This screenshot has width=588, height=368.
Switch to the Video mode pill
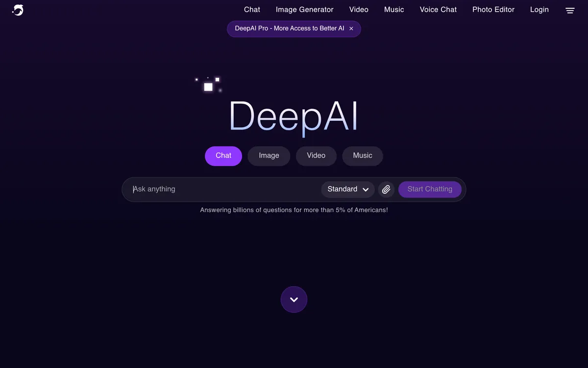(x=316, y=156)
